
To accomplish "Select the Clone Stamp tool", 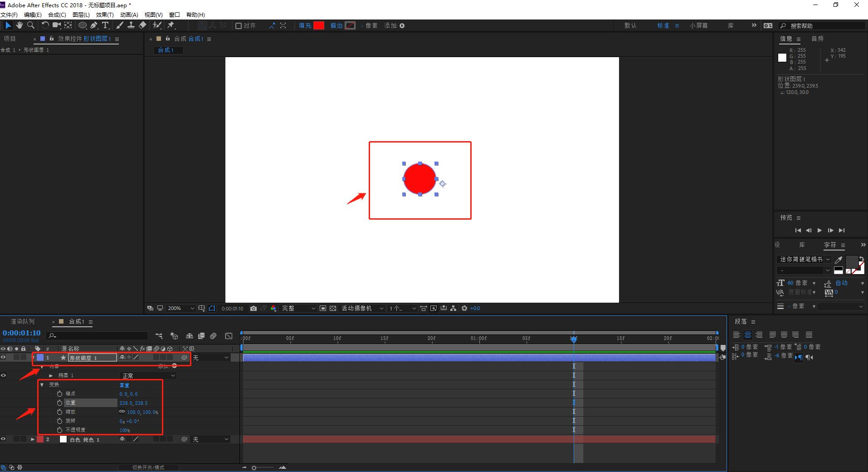I will click(x=131, y=25).
